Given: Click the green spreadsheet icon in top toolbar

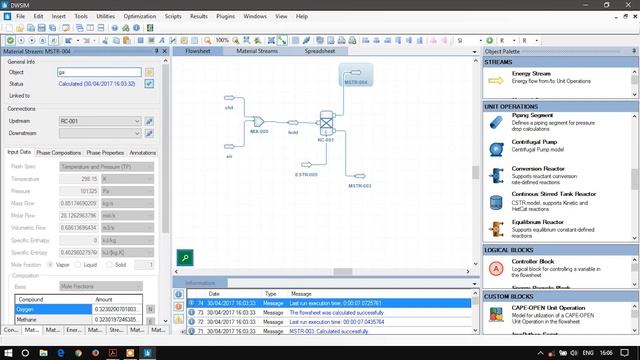Looking at the screenshot, I should (150, 28).
